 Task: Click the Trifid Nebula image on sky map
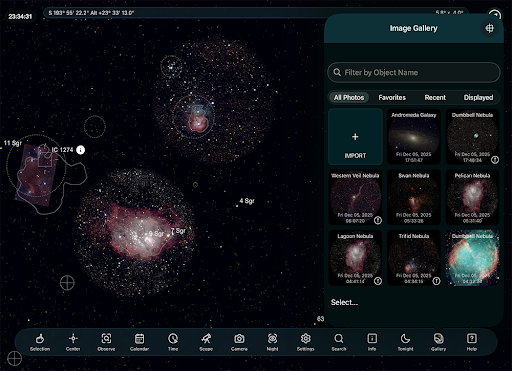tap(216, 100)
